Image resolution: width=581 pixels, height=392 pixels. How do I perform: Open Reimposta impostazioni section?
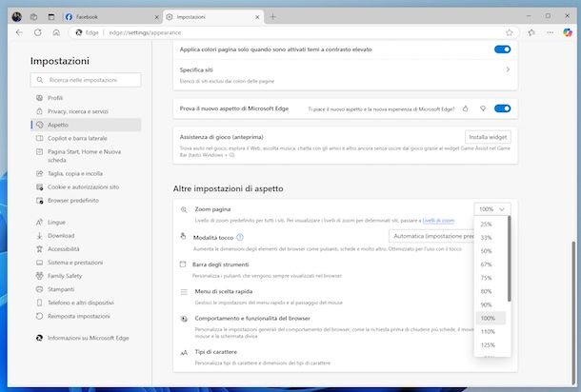[86, 316]
